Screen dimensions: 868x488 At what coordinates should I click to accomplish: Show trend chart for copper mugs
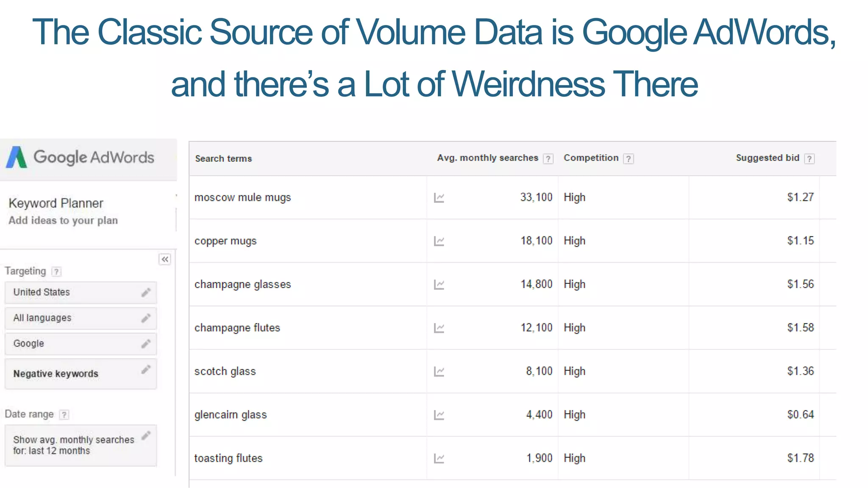pyautogui.click(x=439, y=241)
